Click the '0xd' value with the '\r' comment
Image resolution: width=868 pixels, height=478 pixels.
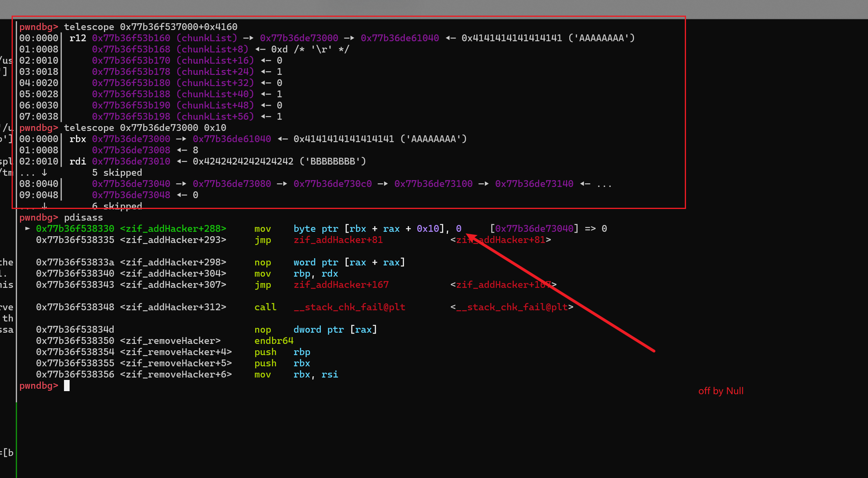[279, 49]
